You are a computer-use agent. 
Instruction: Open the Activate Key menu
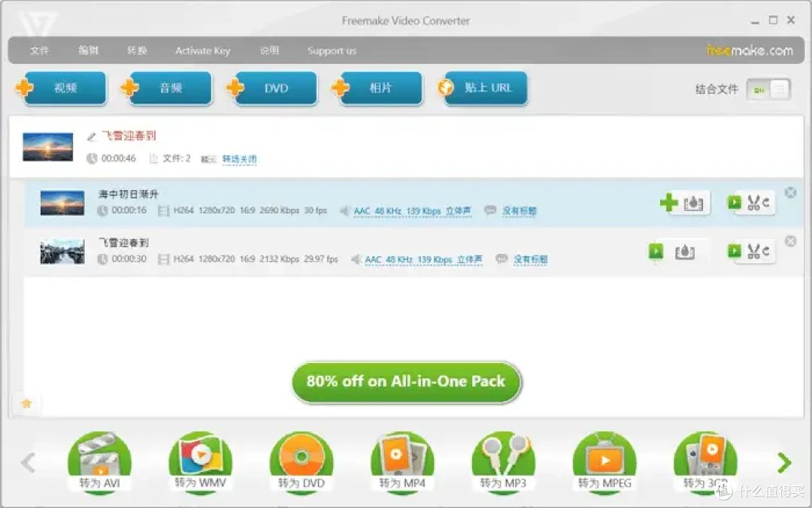point(202,51)
